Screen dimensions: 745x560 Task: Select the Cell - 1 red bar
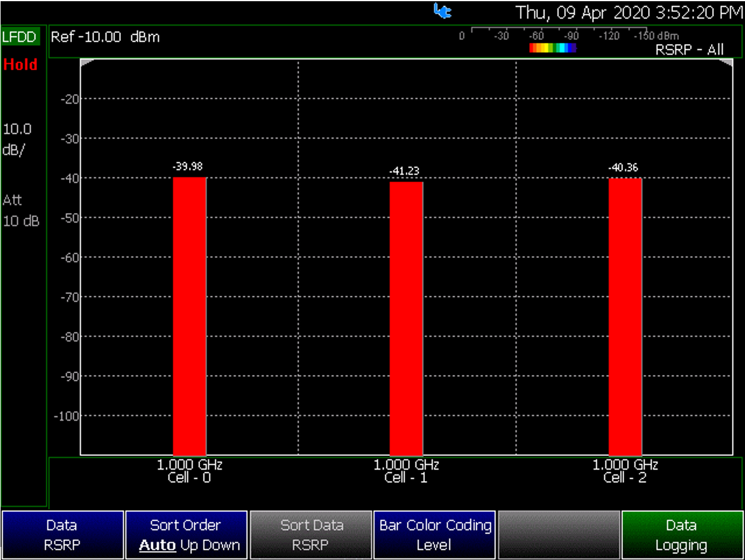[406, 318]
